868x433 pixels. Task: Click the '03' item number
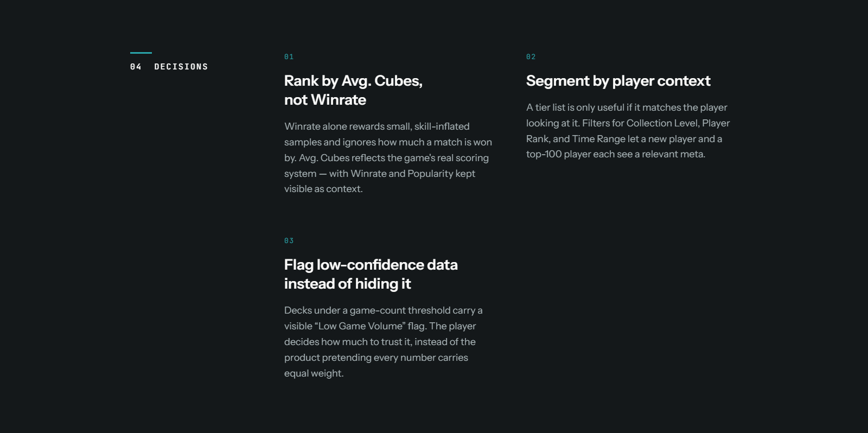(x=289, y=241)
